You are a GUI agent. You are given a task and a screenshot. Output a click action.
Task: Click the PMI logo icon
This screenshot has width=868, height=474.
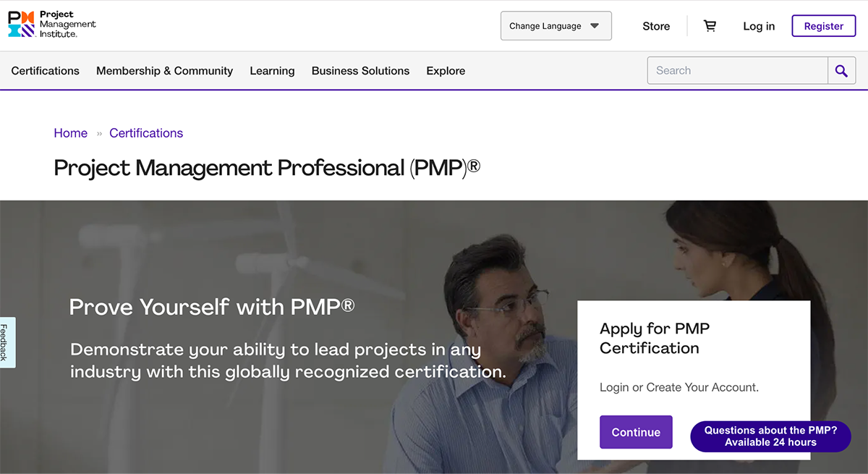[x=21, y=25]
